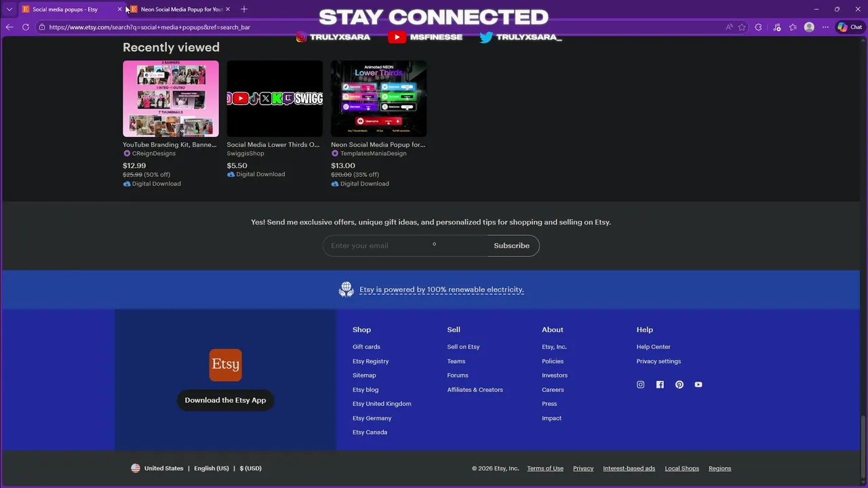The image size is (868, 488).
Task: Open the Impact link
Action: pos(552,418)
